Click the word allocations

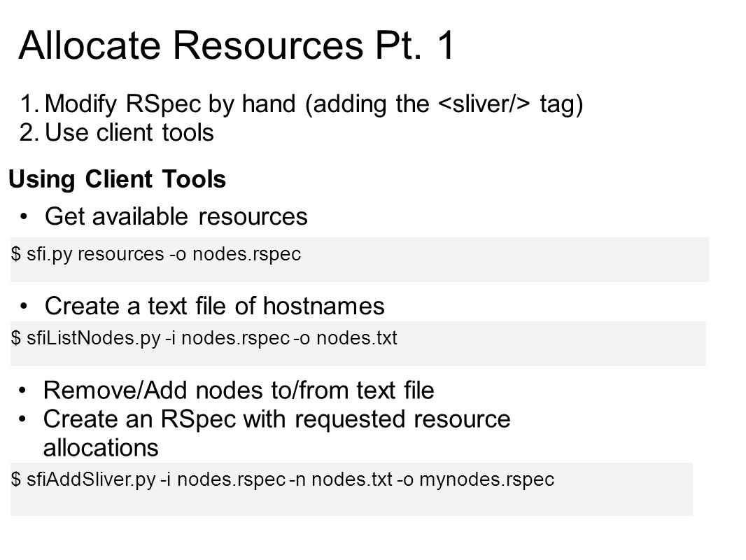click(x=101, y=448)
